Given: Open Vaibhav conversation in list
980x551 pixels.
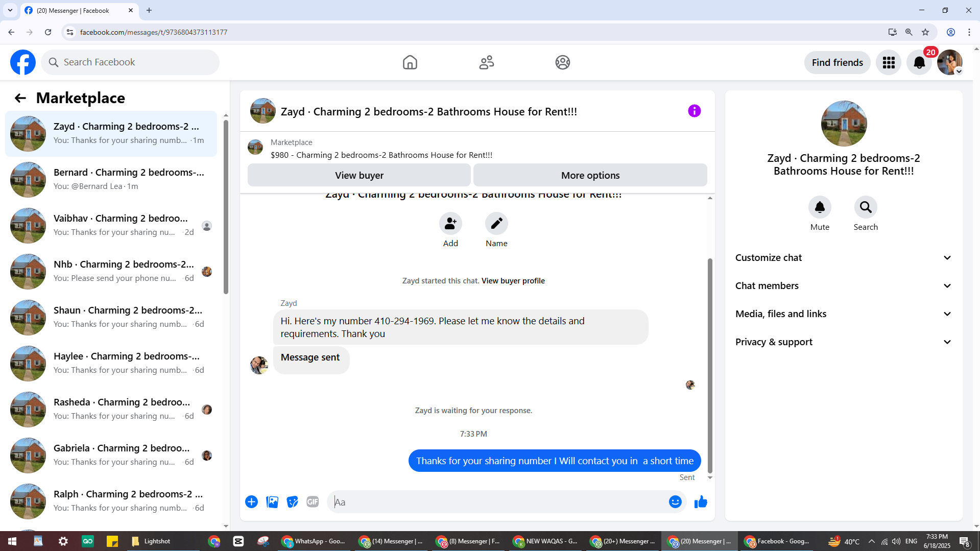Looking at the screenshot, I should (x=111, y=226).
